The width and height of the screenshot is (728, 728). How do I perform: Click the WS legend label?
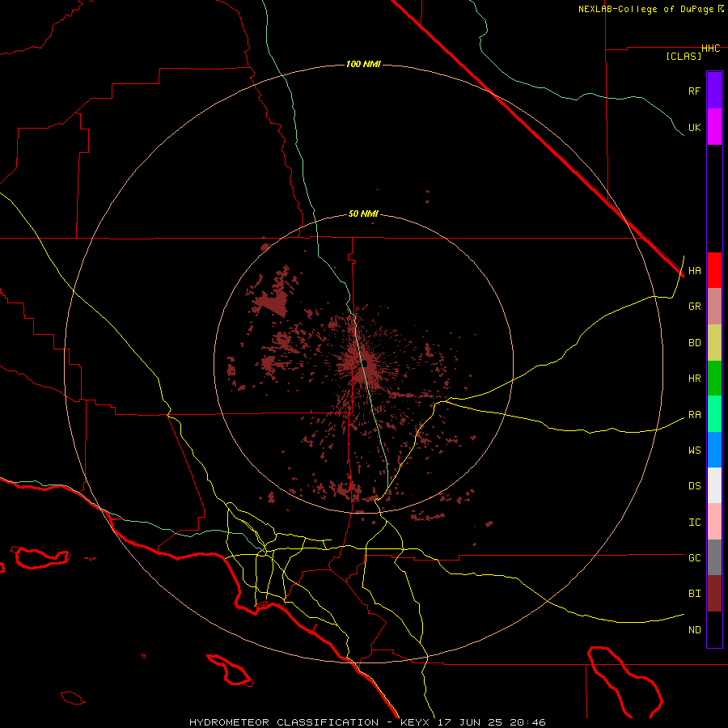tap(694, 451)
